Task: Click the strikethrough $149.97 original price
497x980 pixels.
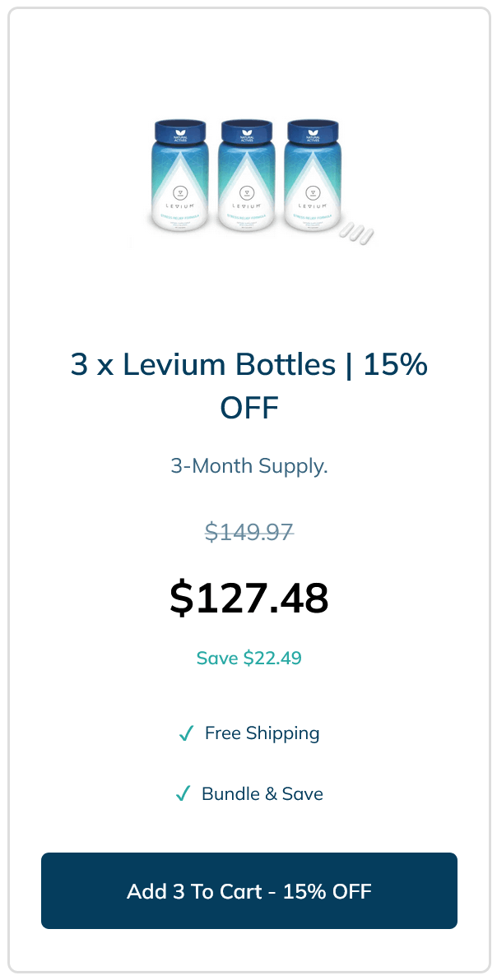Action: pyautogui.click(x=248, y=532)
